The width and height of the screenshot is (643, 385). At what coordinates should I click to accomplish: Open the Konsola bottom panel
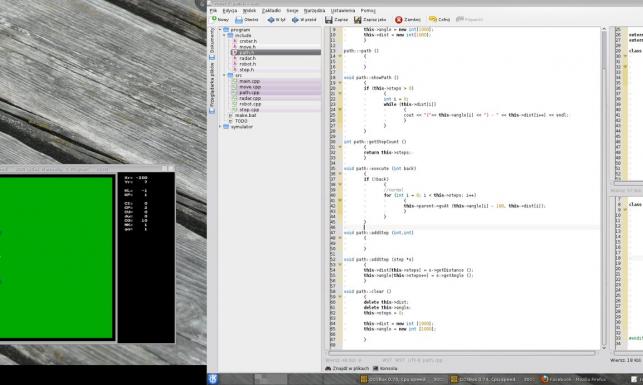pyautogui.click(x=385, y=368)
